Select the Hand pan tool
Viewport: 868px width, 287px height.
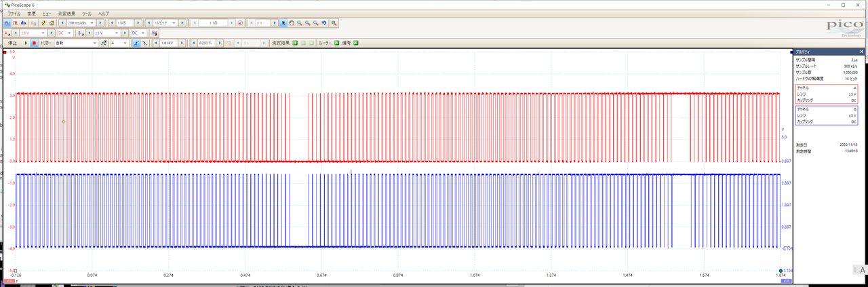[x=292, y=22]
